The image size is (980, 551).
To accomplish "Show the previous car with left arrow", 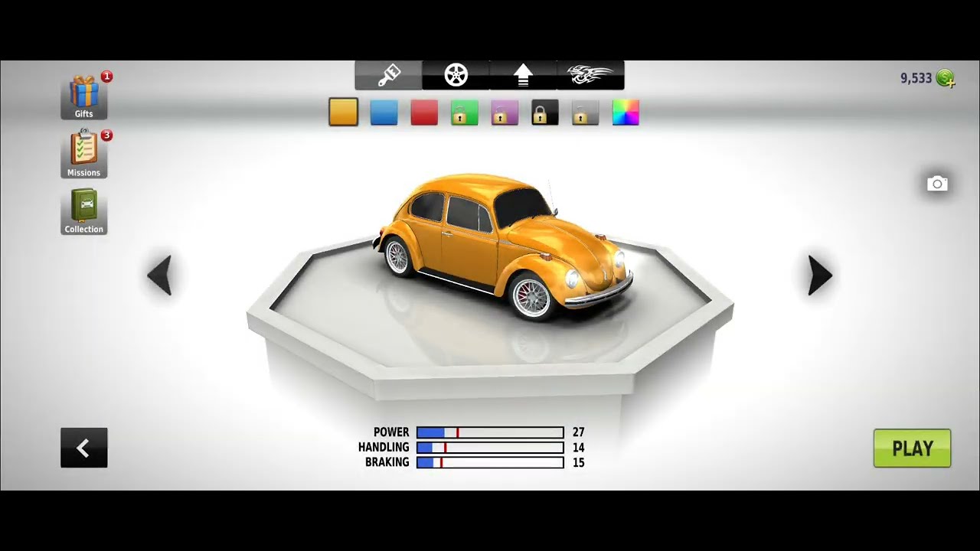I will pos(160,275).
